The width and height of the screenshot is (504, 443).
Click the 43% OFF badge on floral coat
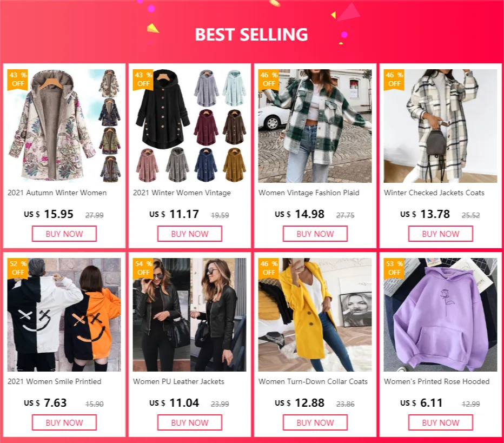click(x=18, y=80)
